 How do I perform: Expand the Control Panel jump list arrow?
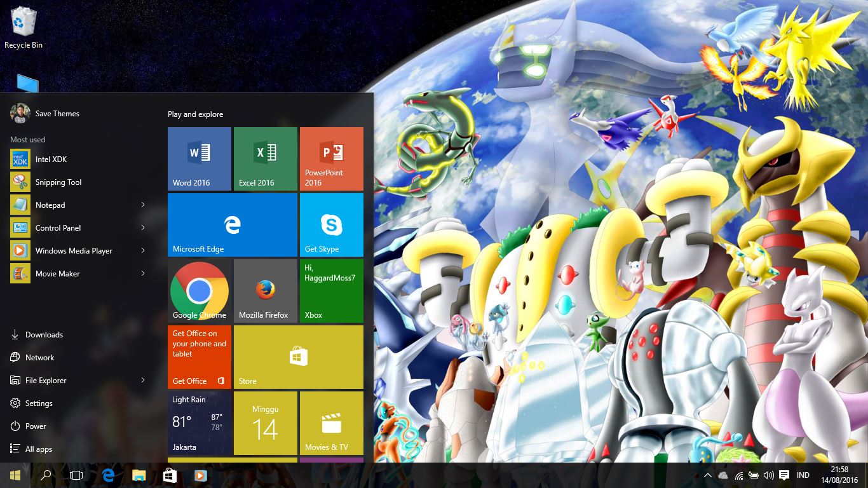tap(143, 227)
